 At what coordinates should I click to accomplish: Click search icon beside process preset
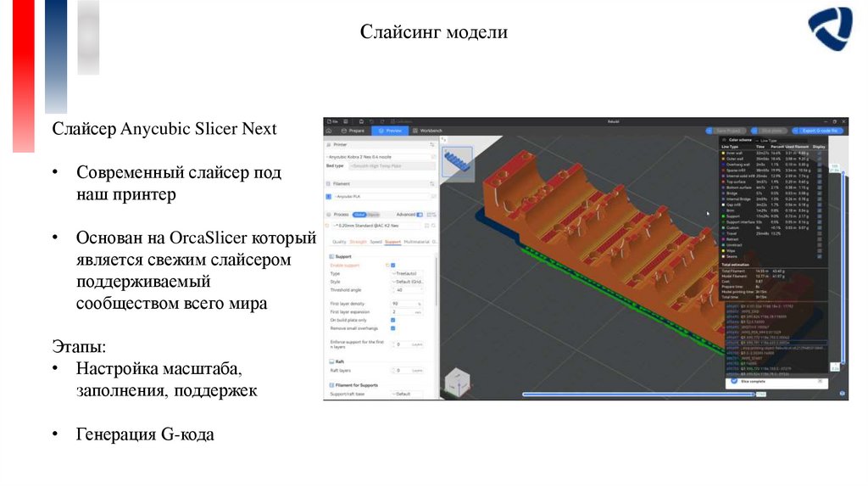[x=433, y=226]
